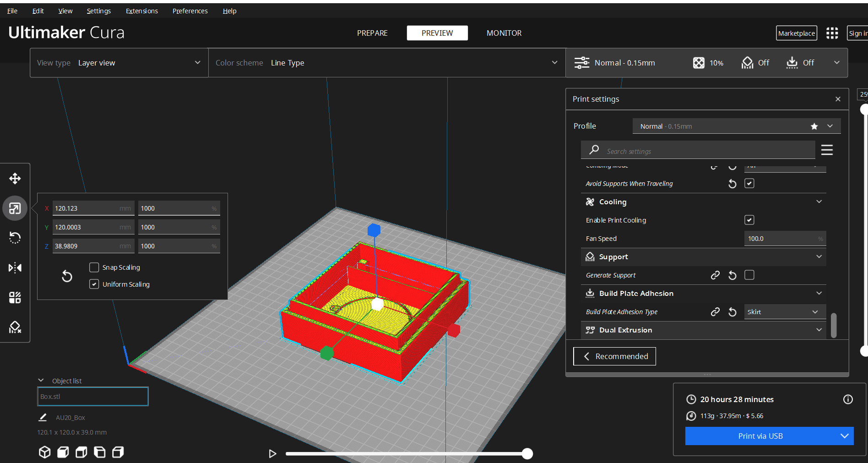Click the simulation path slider handle
This screenshot has height=463, width=868.
(527, 454)
